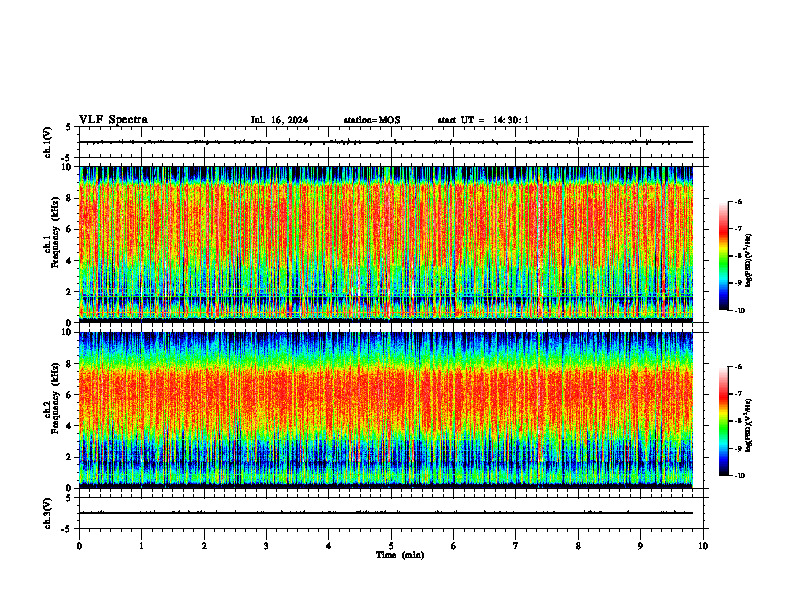Click the time axis tick label "0"
Image resolution: width=792 pixels, height=612 pixels.
[79, 546]
